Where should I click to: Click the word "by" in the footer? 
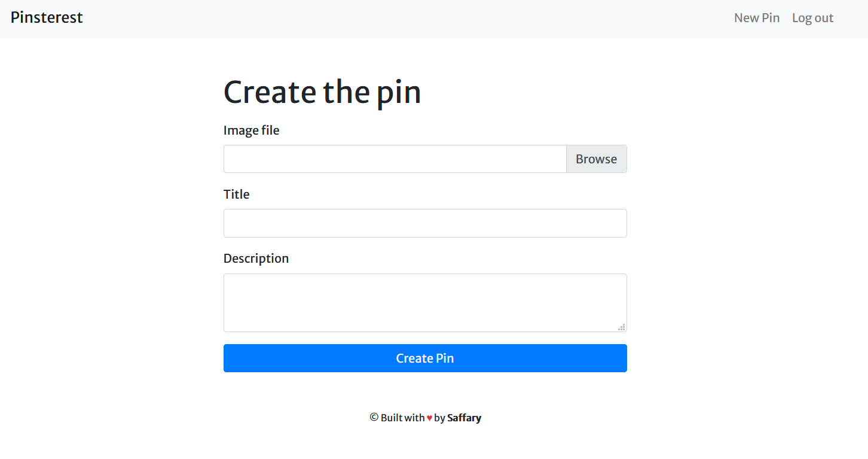point(439,418)
